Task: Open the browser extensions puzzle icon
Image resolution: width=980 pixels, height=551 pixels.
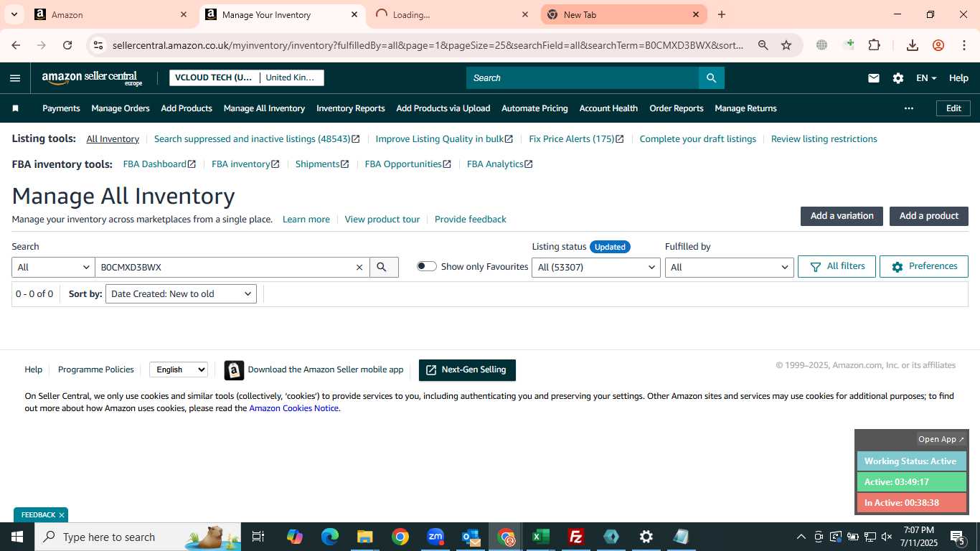Action: pyautogui.click(x=874, y=45)
